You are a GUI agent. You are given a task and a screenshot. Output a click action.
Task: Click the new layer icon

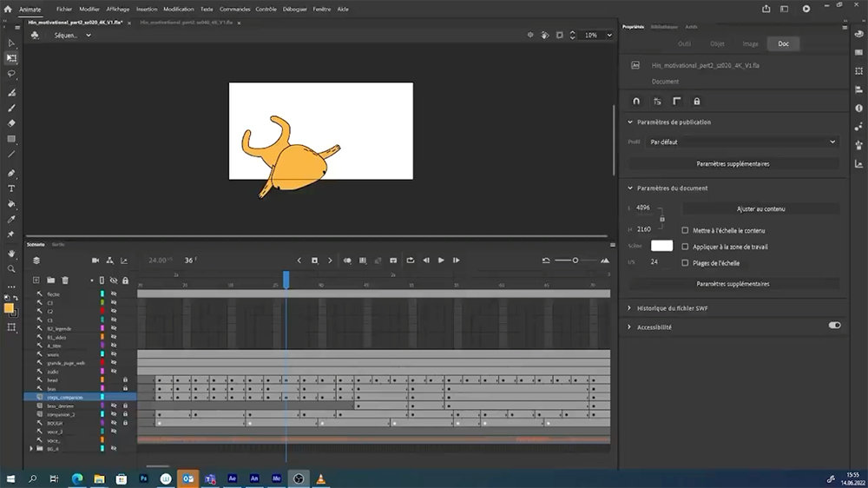(36, 280)
